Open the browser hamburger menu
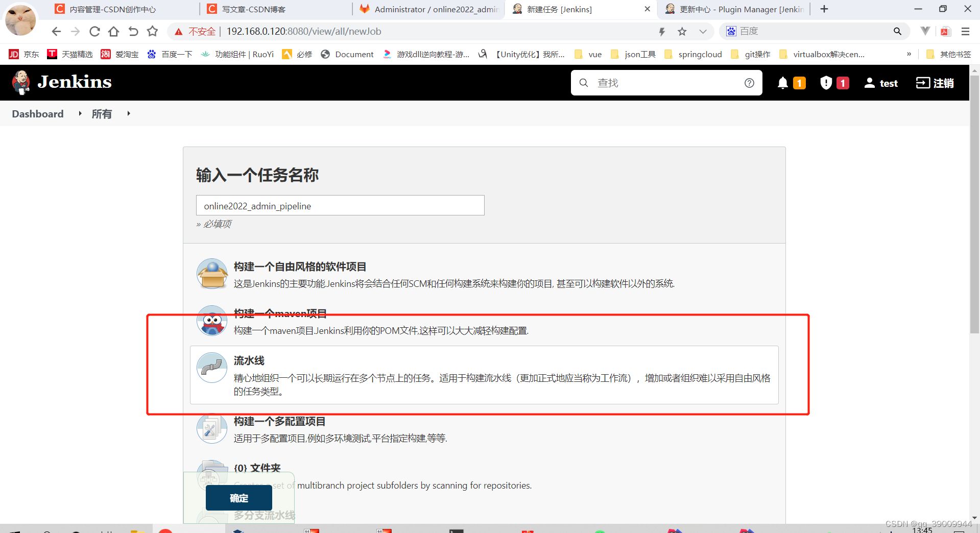 [965, 32]
